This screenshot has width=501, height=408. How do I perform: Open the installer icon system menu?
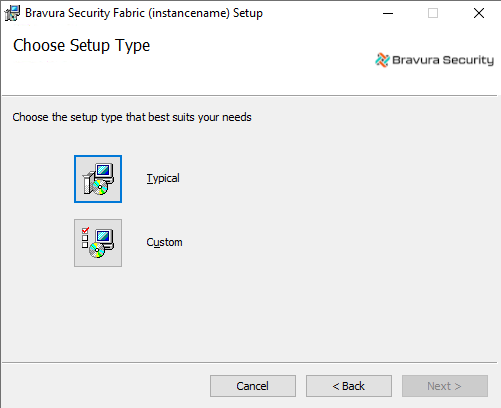tap(12, 13)
